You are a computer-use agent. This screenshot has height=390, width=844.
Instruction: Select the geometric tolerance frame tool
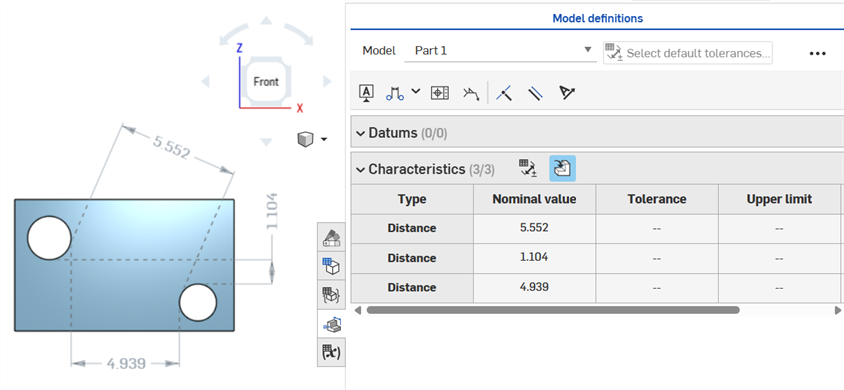440,93
